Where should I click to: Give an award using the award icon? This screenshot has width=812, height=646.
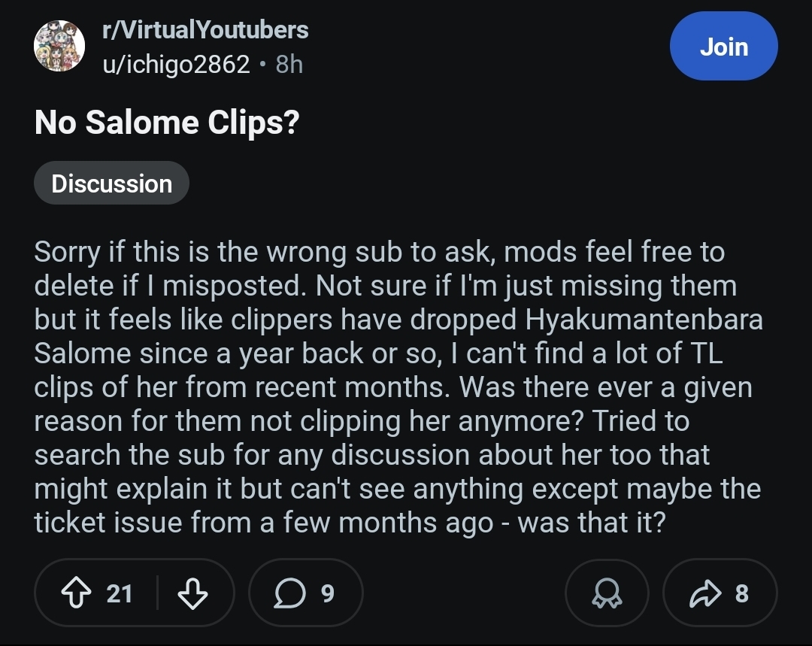click(607, 593)
